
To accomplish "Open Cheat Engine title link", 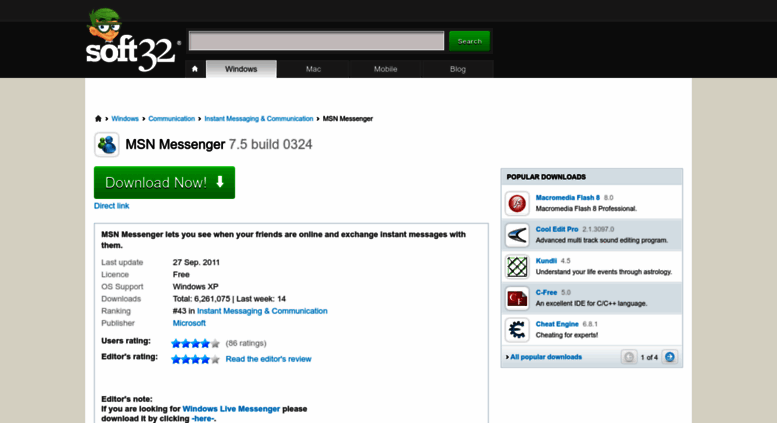I will [557, 324].
